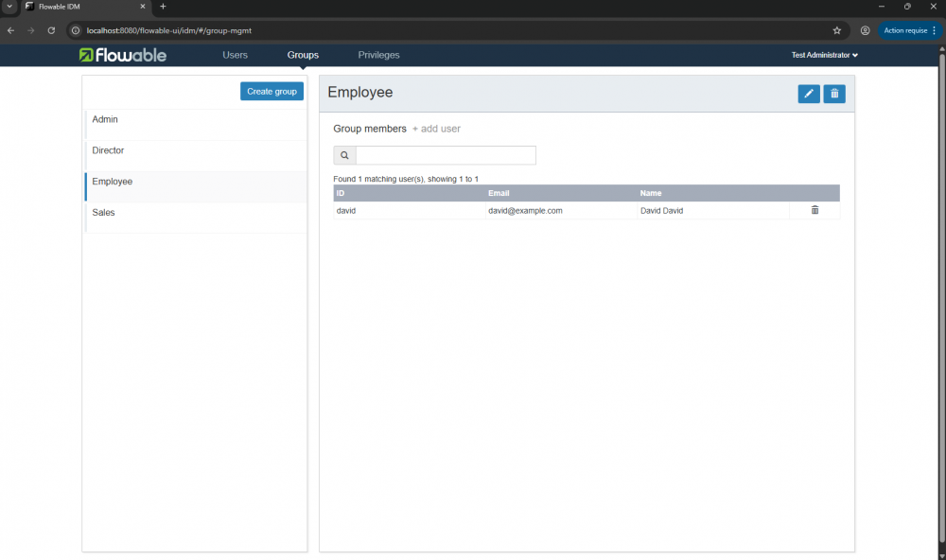Switch to the Users tab
The width and height of the screenshot is (946, 560).
coord(235,55)
